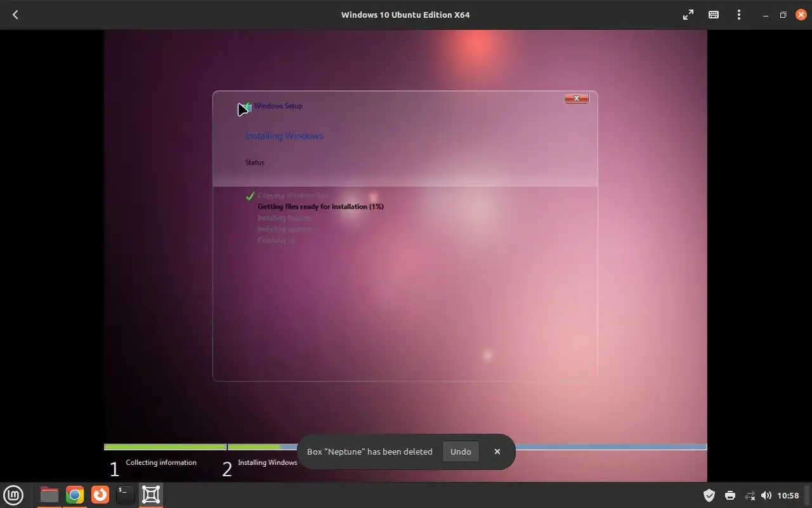Viewport: 812px width, 508px height.
Task: Undo deletion of box Neptune
Action: point(461,451)
